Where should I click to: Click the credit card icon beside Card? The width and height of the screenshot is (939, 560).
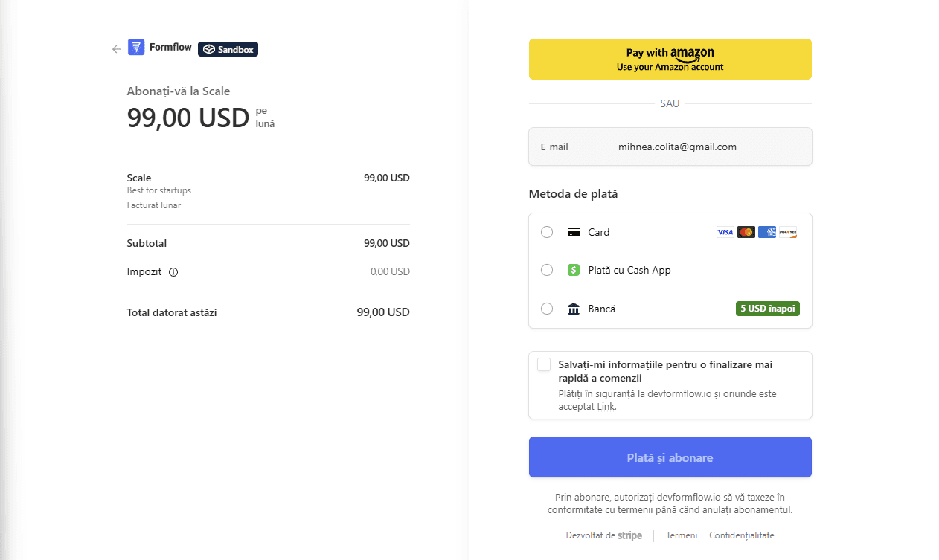[574, 232]
